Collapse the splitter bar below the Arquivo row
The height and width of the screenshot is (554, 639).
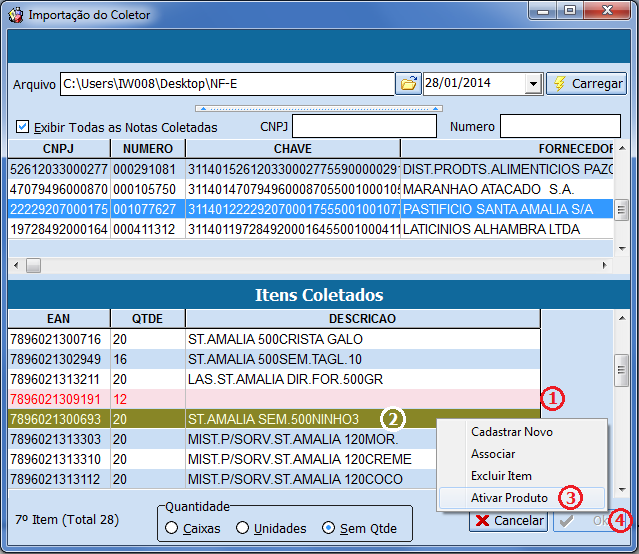[318, 107]
